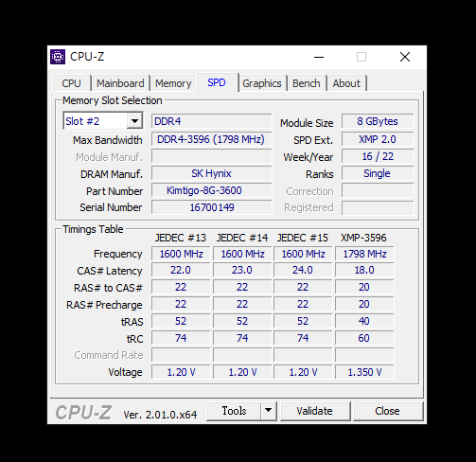Switch to the Bench tab

tap(307, 83)
